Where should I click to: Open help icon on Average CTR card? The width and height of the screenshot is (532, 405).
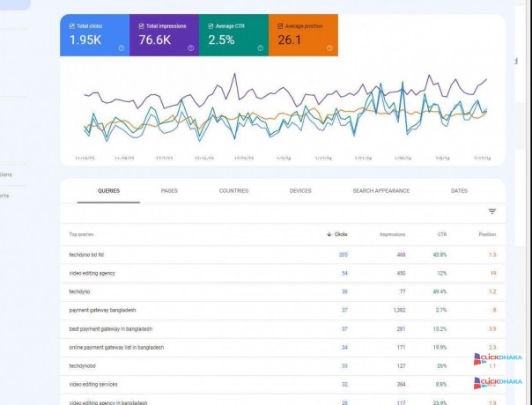click(260, 48)
